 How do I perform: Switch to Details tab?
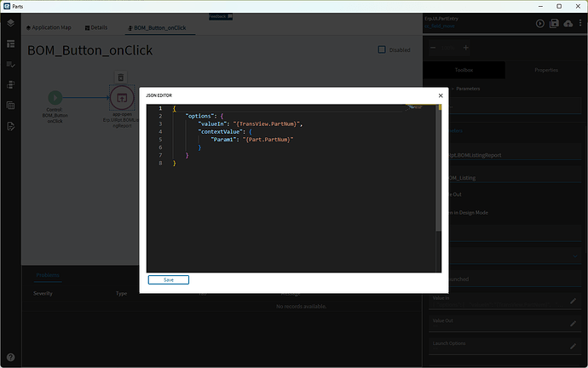[96, 28]
